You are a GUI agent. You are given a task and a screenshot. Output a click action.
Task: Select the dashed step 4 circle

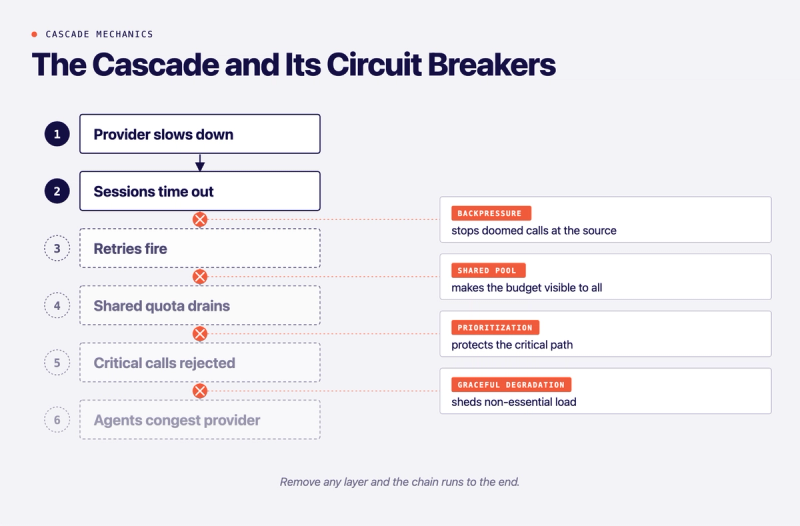pyautogui.click(x=57, y=306)
